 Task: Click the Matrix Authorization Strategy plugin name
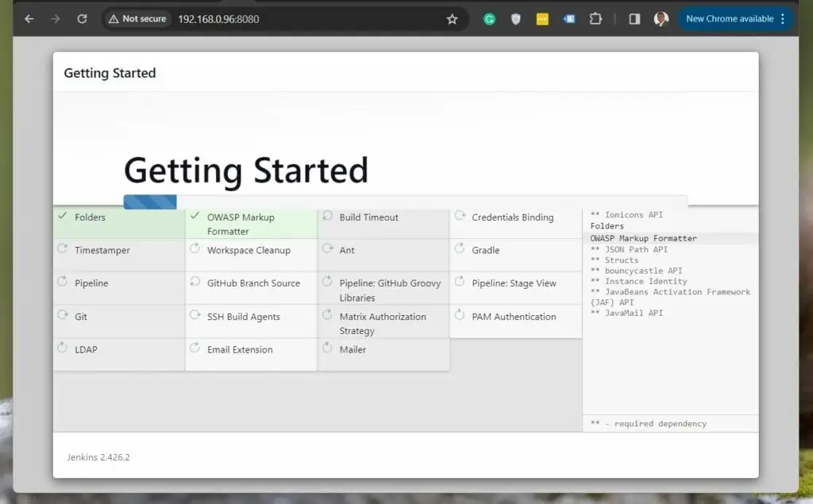pos(383,324)
